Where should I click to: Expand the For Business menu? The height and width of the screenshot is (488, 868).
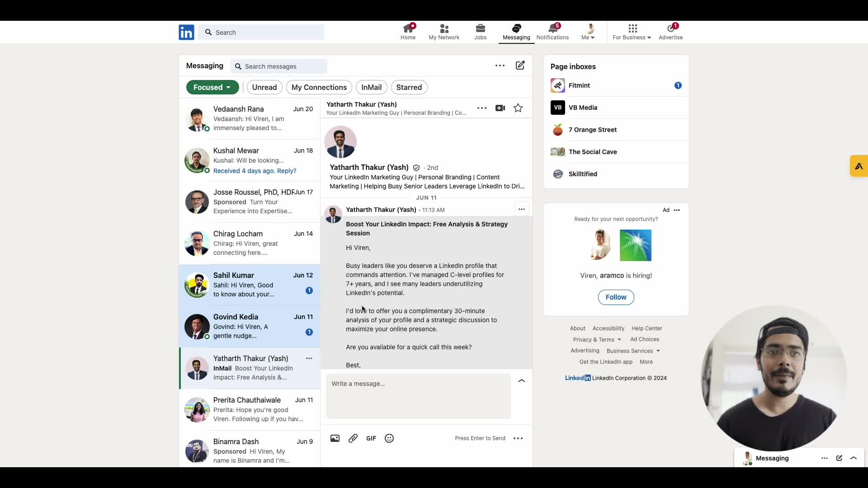click(632, 32)
